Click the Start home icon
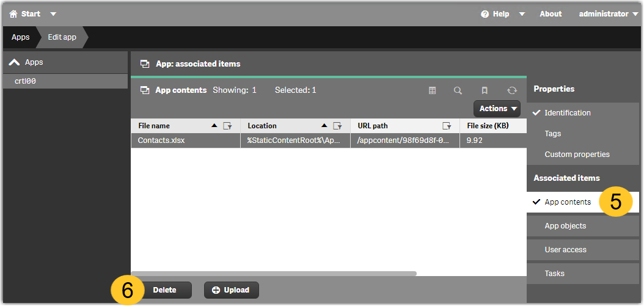The height and width of the screenshot is (306, 644). point(13,13)
